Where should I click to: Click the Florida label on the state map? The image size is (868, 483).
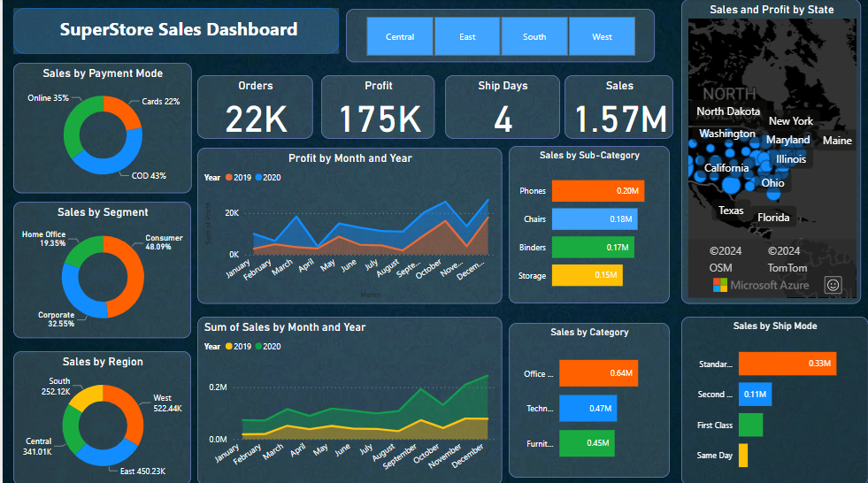point(773,218)
